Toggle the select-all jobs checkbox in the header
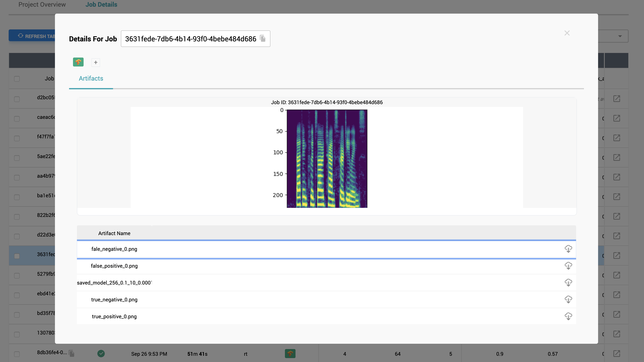Viewport: 644px width, 362px height. [17, 79]
